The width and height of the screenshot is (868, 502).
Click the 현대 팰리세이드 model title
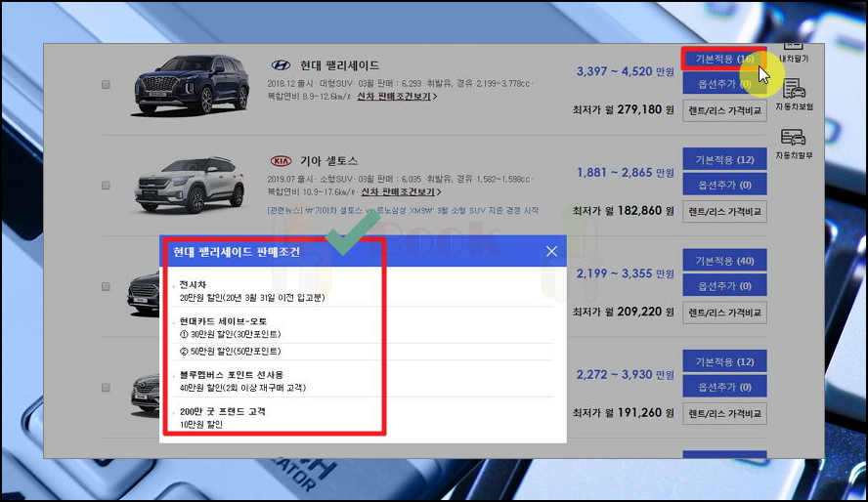(x=339, y=65)
